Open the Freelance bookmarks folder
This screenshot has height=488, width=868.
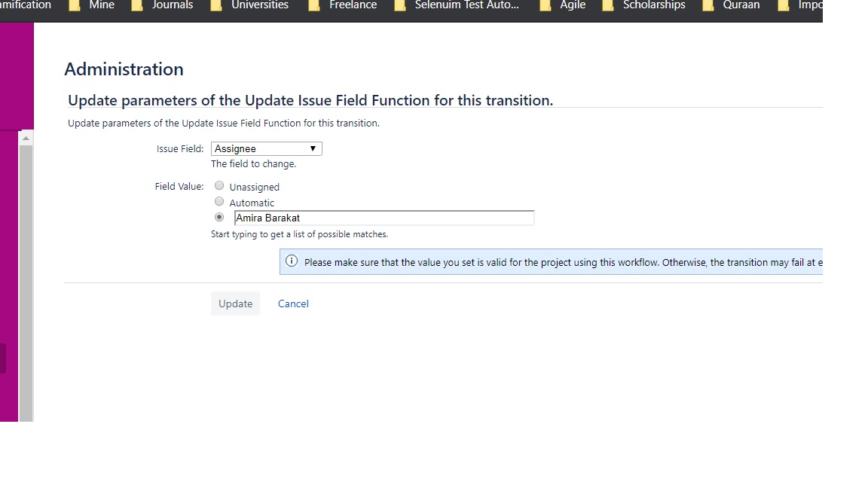353,6
